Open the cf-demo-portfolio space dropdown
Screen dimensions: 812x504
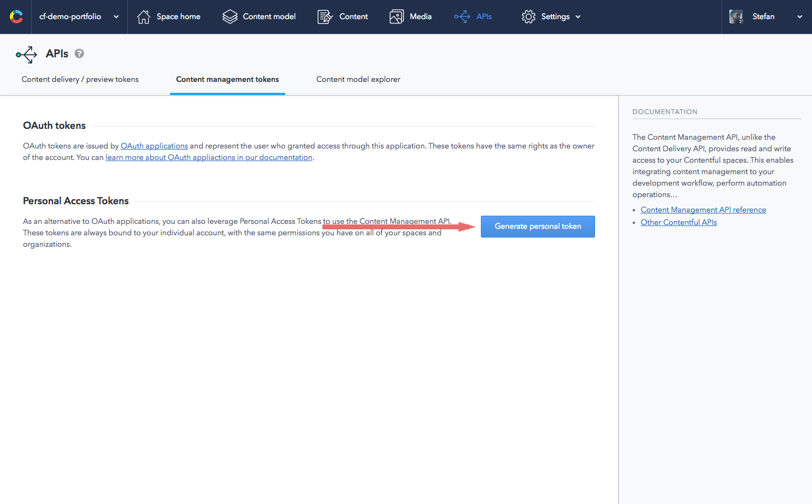(x=79, y=17)
